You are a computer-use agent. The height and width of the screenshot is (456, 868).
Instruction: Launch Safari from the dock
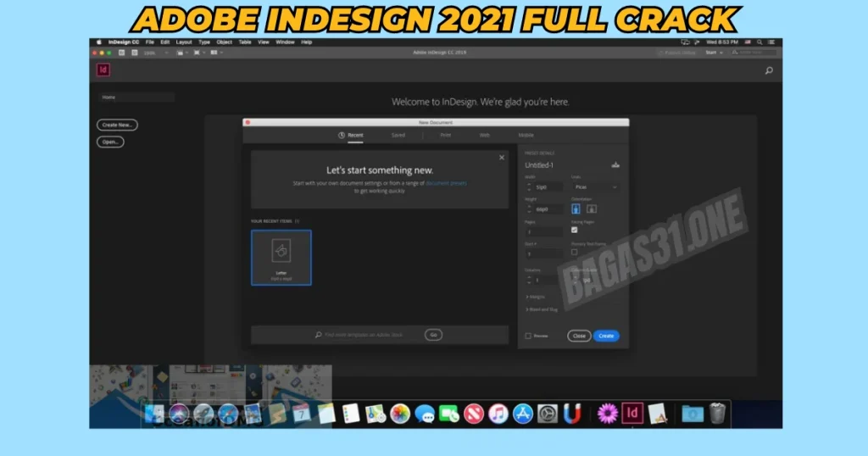(x=227, y=414)
